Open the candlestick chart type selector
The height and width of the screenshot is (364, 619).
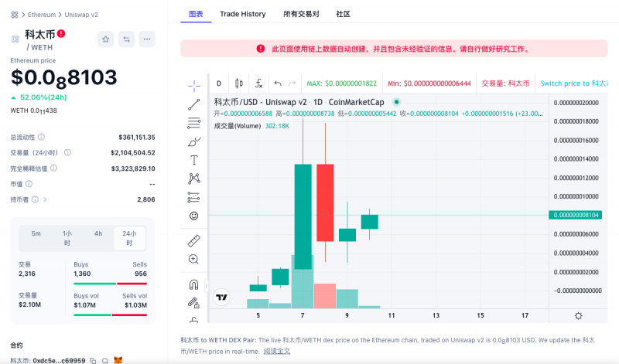(239, 83)
